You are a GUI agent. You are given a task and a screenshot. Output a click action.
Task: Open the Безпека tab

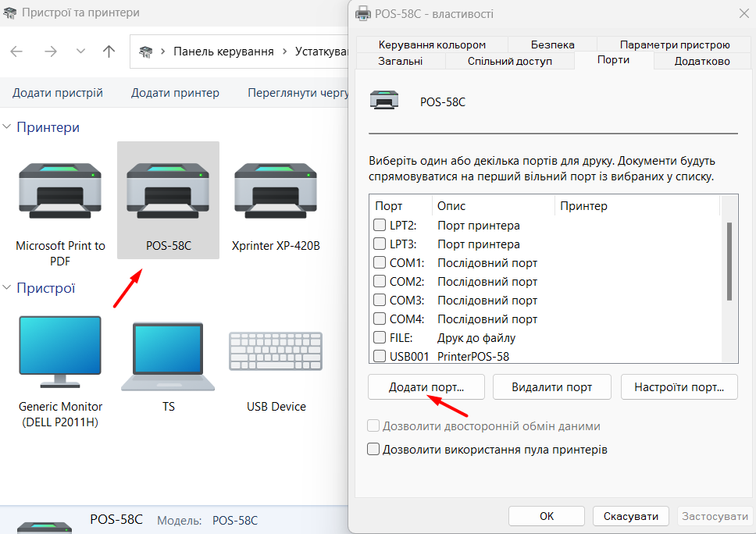pos(552,44)
